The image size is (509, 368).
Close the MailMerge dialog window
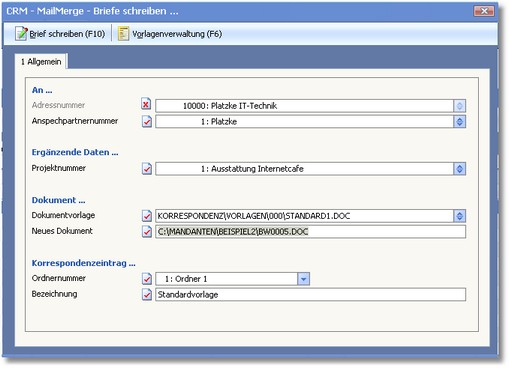coord(484,11)
